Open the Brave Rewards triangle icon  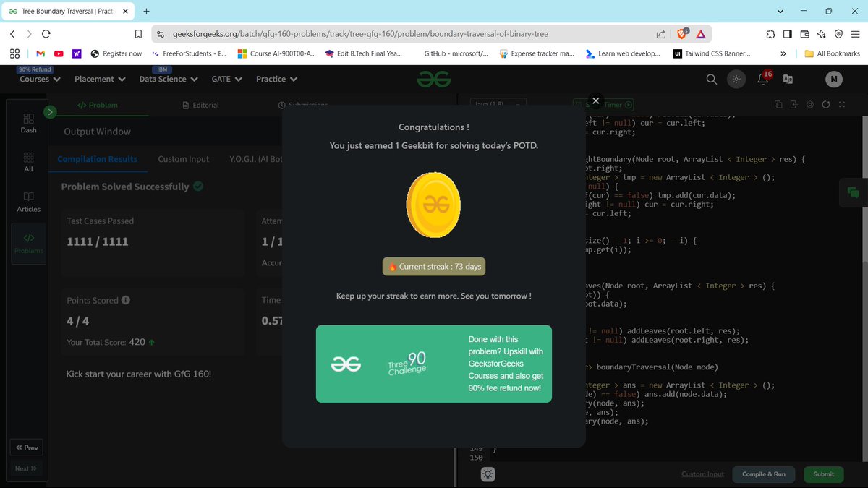tap(701, 34)
